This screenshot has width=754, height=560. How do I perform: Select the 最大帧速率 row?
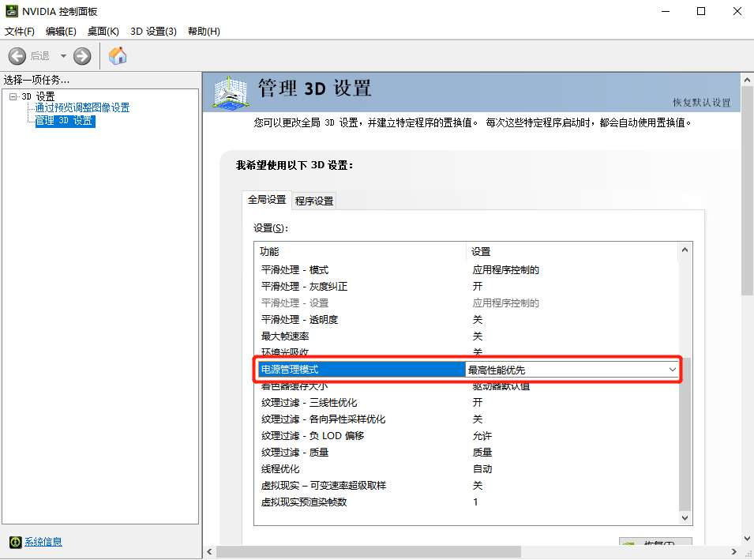tap(466, 336)
